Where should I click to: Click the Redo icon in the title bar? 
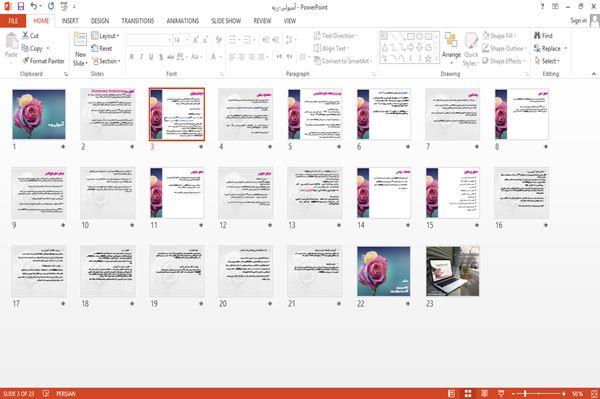coord(51,6)
